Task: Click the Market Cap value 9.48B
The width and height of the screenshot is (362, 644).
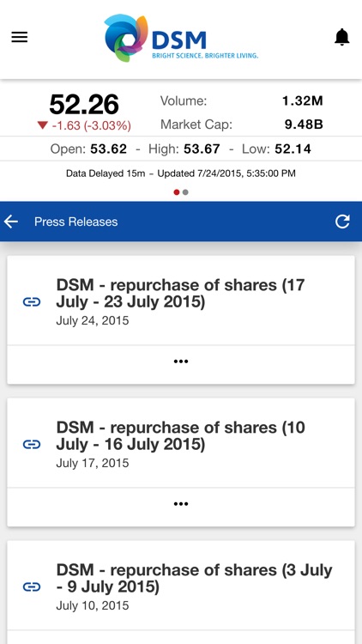Action: click(x=304, y=125)
